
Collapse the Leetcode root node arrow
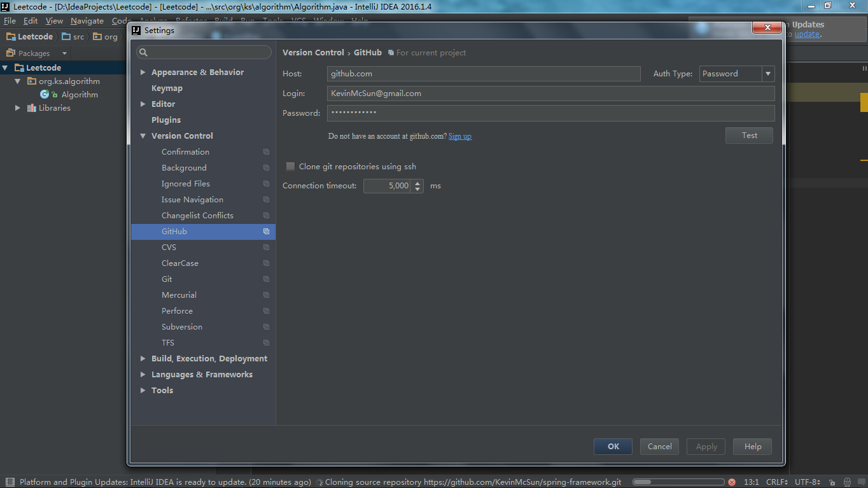(5, 67)
